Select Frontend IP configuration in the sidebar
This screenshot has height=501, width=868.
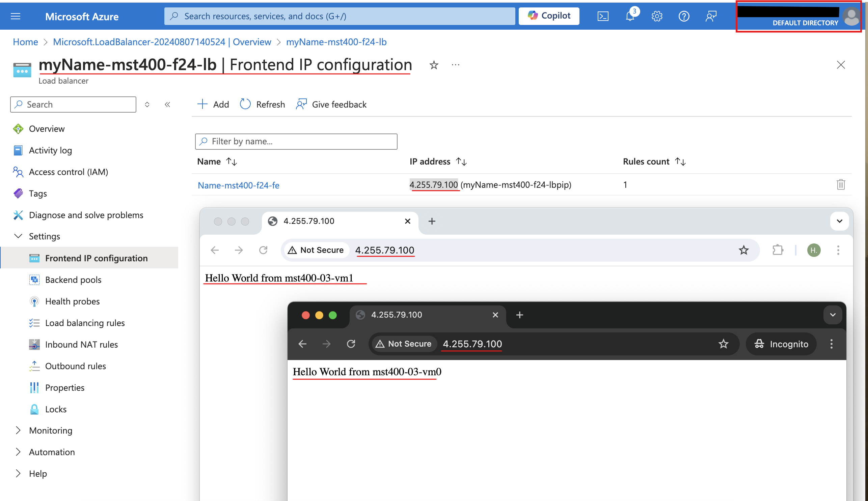[89, 258]
